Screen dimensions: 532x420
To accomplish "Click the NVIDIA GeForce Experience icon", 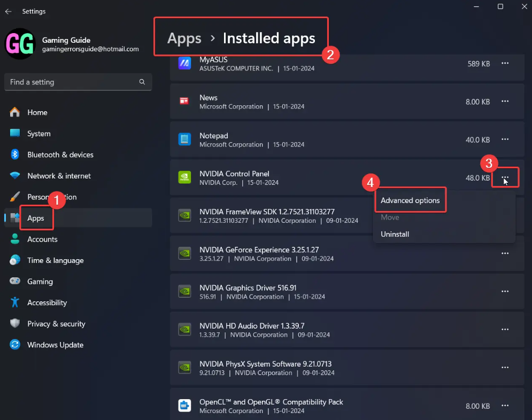I will (x=184, y=253).
